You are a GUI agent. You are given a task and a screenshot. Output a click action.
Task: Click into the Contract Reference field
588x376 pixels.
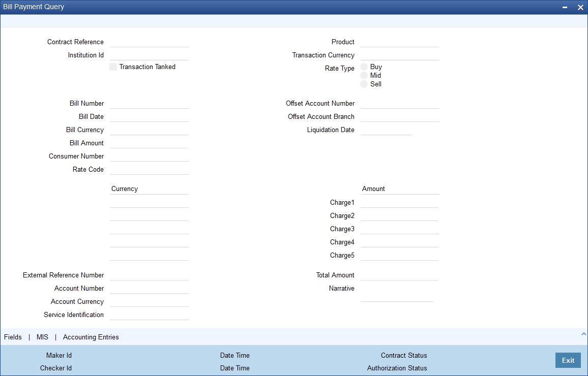pos(149,41)
